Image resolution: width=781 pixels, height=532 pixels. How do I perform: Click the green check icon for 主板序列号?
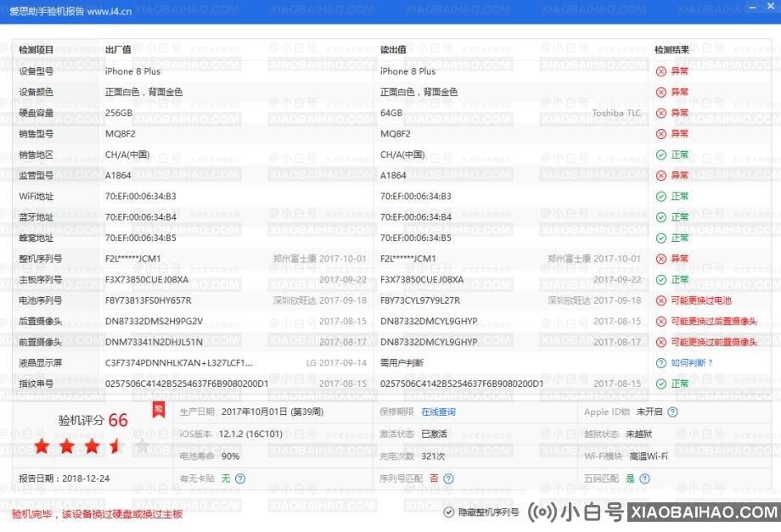663,279
